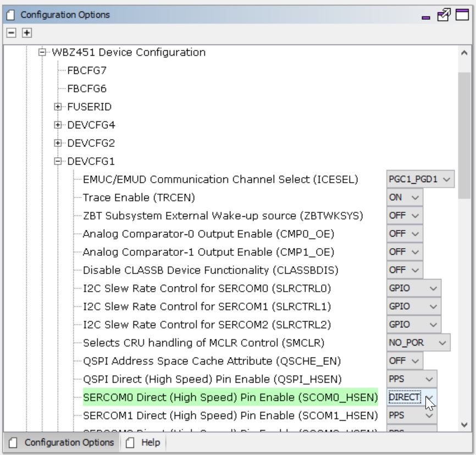Open Trace Enable ON dropdown
476x455 pixels.
(405, 198)
